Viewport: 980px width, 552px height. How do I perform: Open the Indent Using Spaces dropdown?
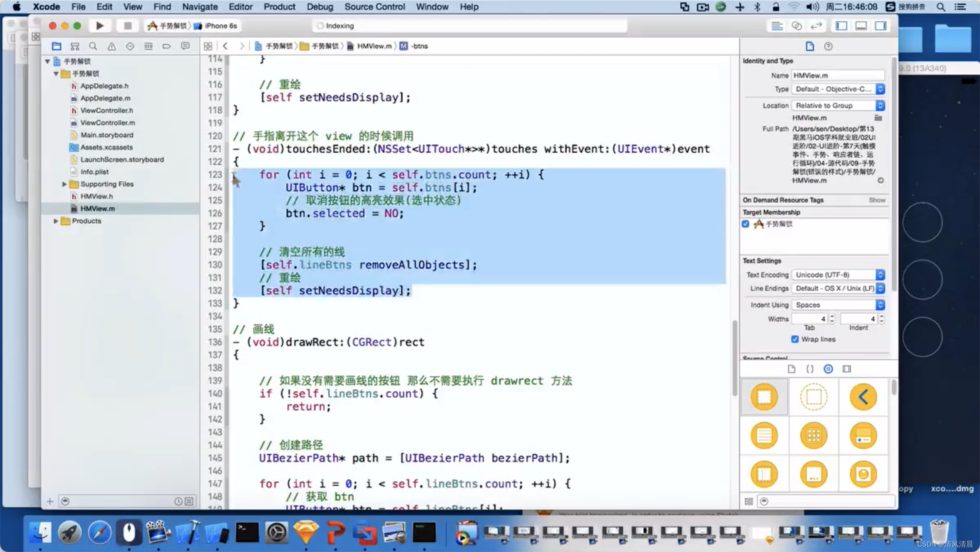pos(838,305)
